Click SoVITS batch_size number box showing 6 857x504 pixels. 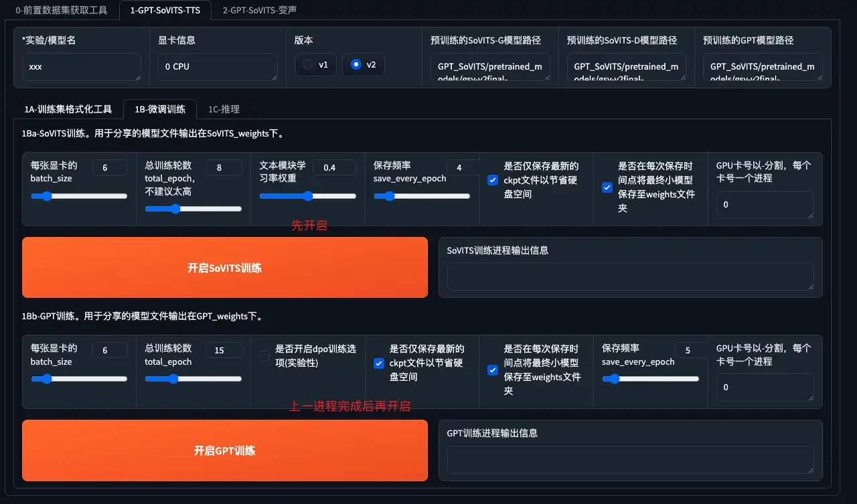[x=109, y=167]
